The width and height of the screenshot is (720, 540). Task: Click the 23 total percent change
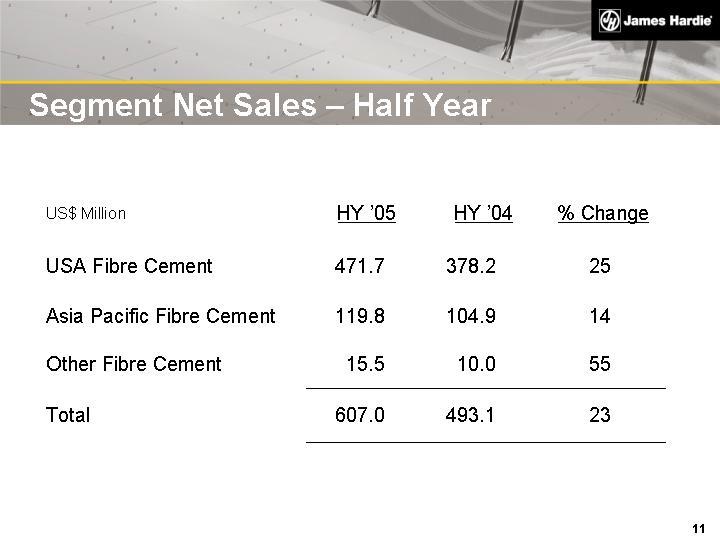(600, 414)
